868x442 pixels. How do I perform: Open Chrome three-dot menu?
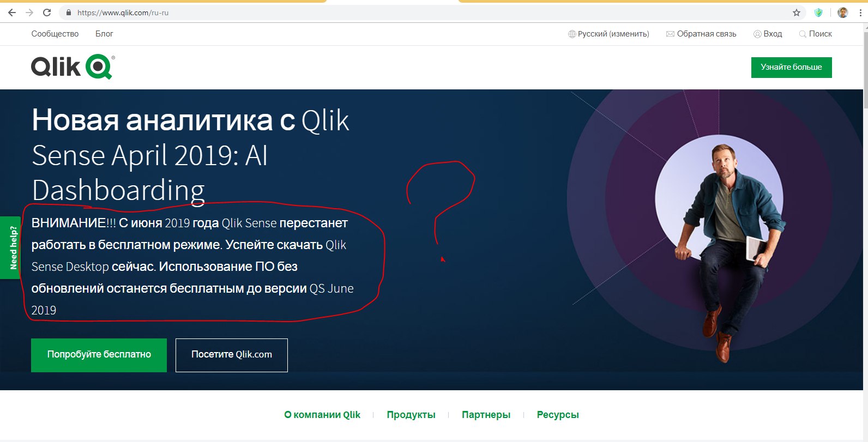pos(860,13)
